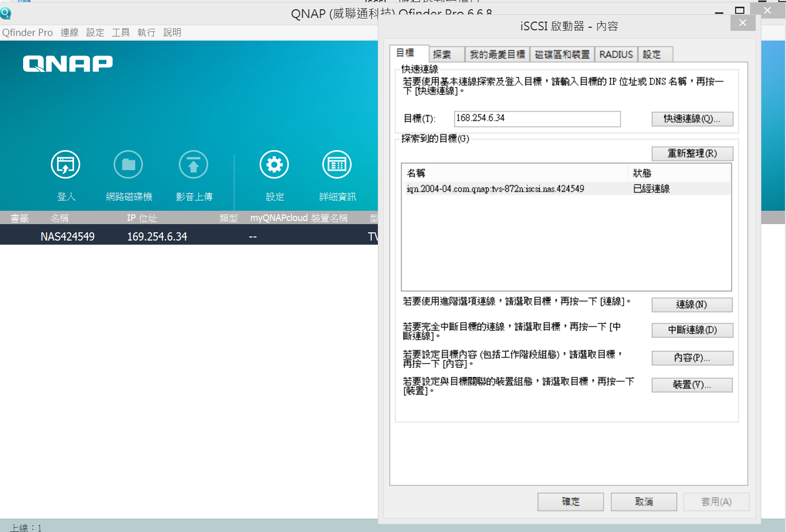Viewport: 786px width, 532px height.
Task: Click the 連線(N) connect button
Action: coord(692,305)
